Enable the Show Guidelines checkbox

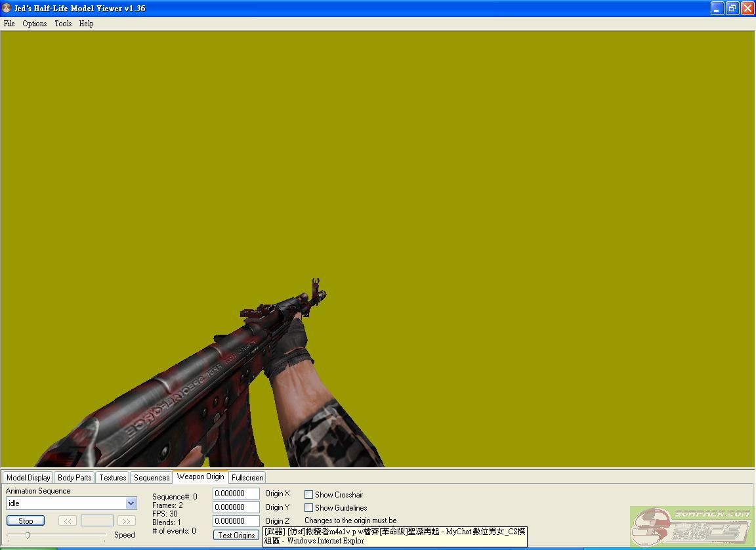pos(308,507)
